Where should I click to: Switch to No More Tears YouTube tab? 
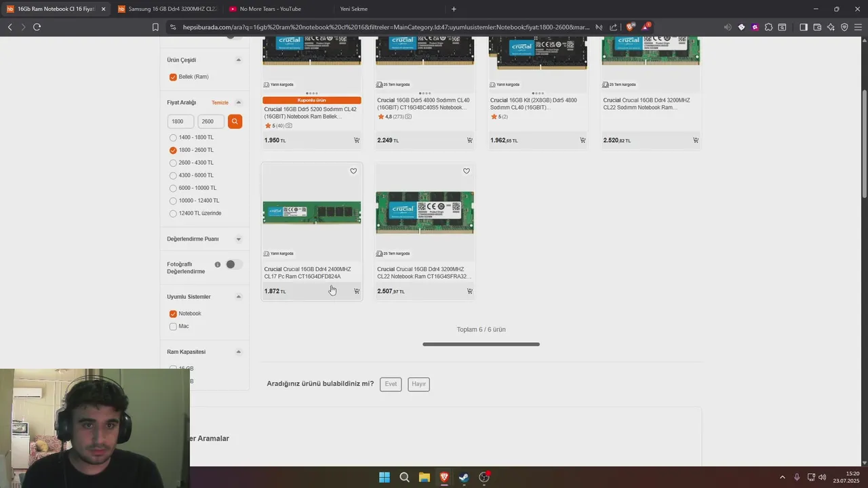point(278,9)
